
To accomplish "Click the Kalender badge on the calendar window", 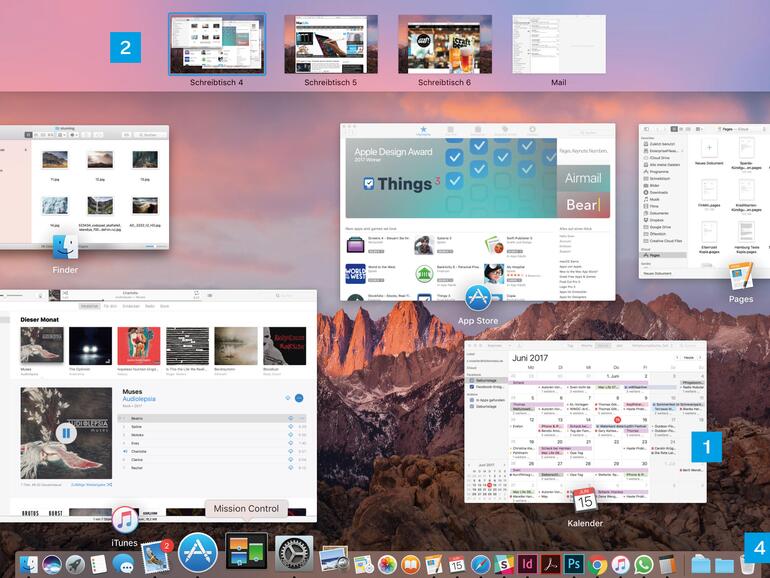I will (584, 500).
